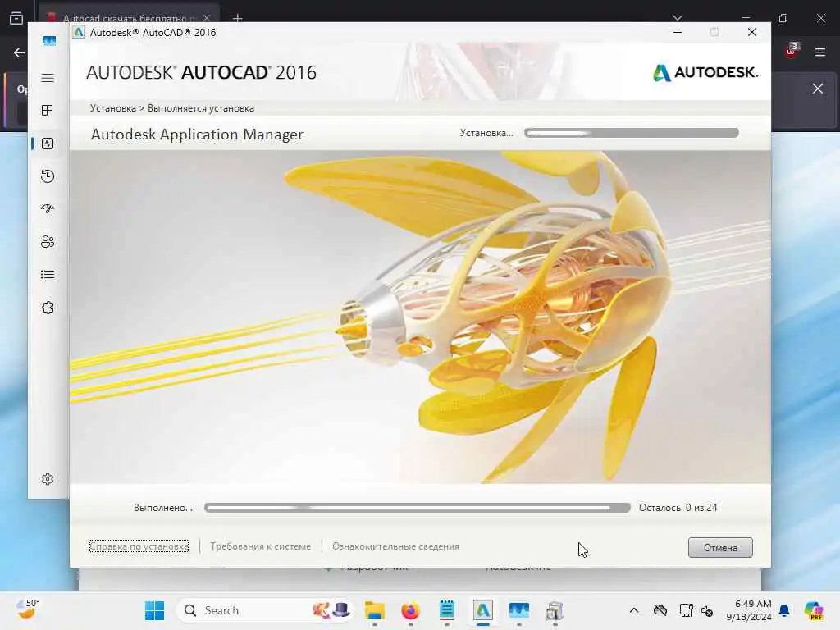This screenshot has height=630, width=840.
Task: Open Processes page in Task Manager sidebar
Action: point(48,111)
